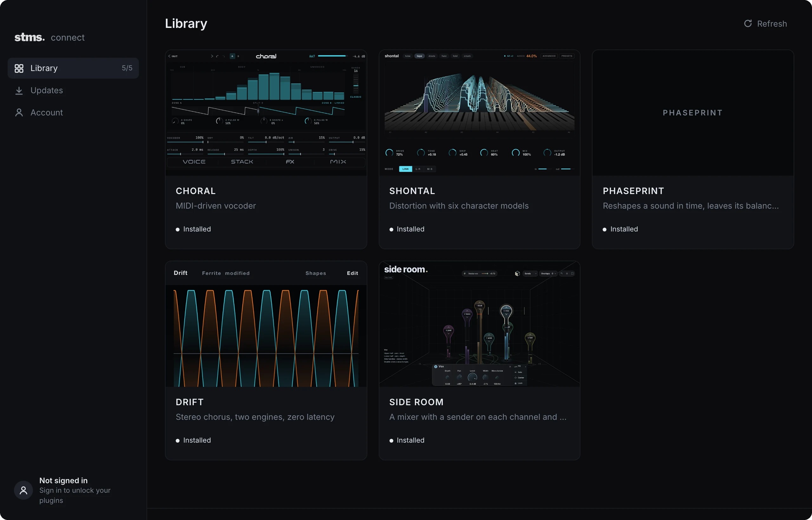Click Installed status on Choral card
The width and height of the screenshot is (812, 520).
(x=193, y=229)
